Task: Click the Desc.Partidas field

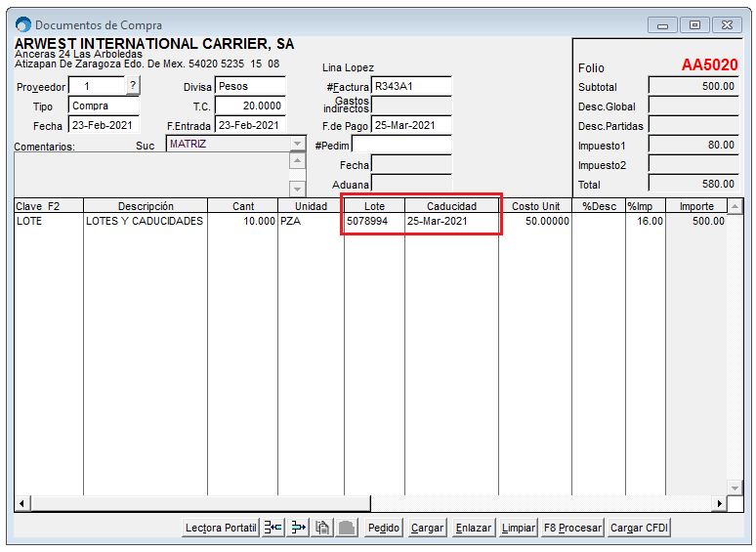Action: coord(693,125)
